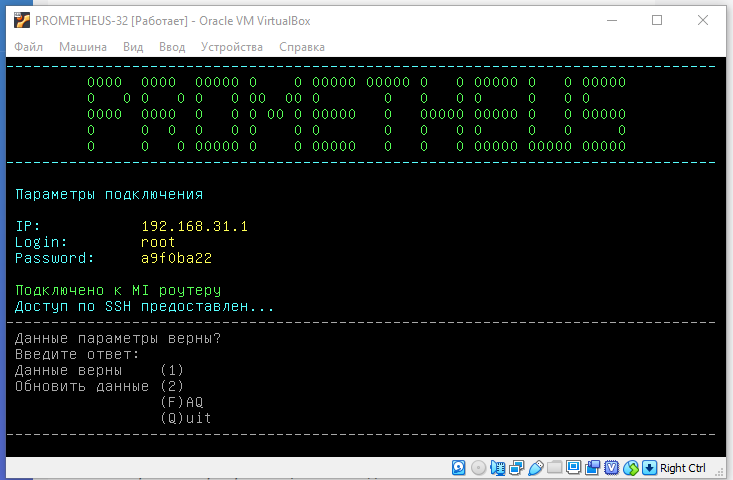This screenshot has width=733, height=480.
Task: Open the Ввод menu
Action: [172, 47]
